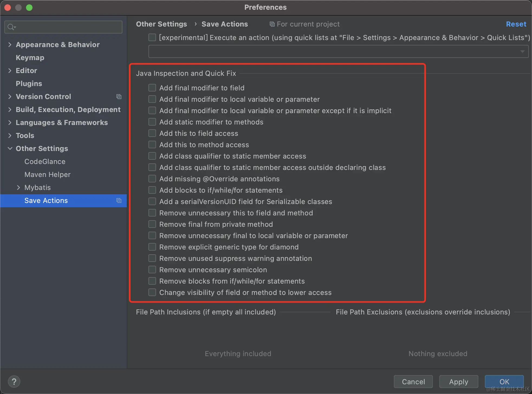Select the CodeGlance settings page
532x394 pixels.
[x=45, y=161]
